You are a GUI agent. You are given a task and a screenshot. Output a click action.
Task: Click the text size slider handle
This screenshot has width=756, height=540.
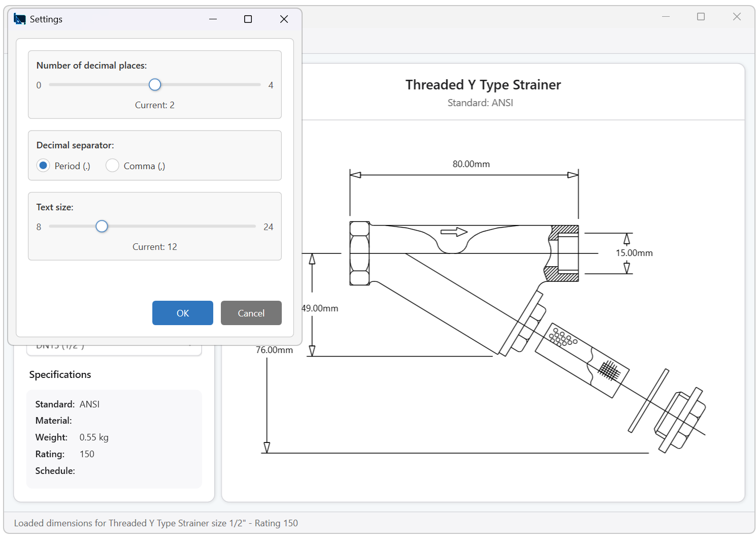pyautogui.click(x=102, y=227)
